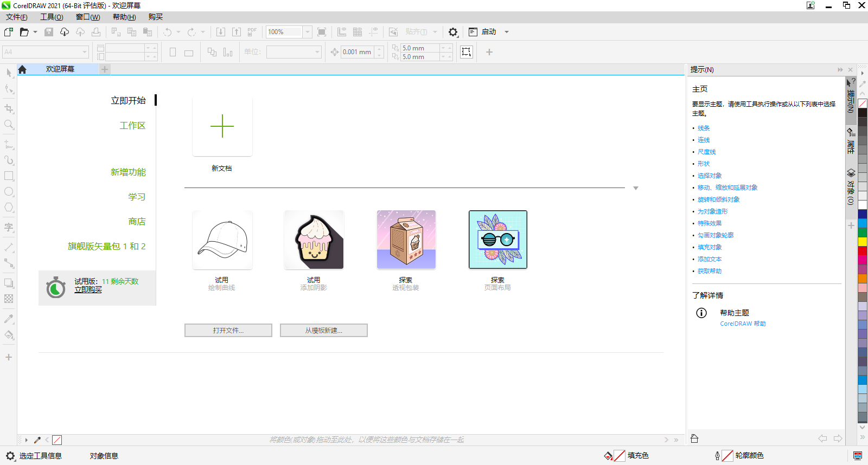
Task: Click the Open folder toolbar icon
Action: [x=24, y=32]
